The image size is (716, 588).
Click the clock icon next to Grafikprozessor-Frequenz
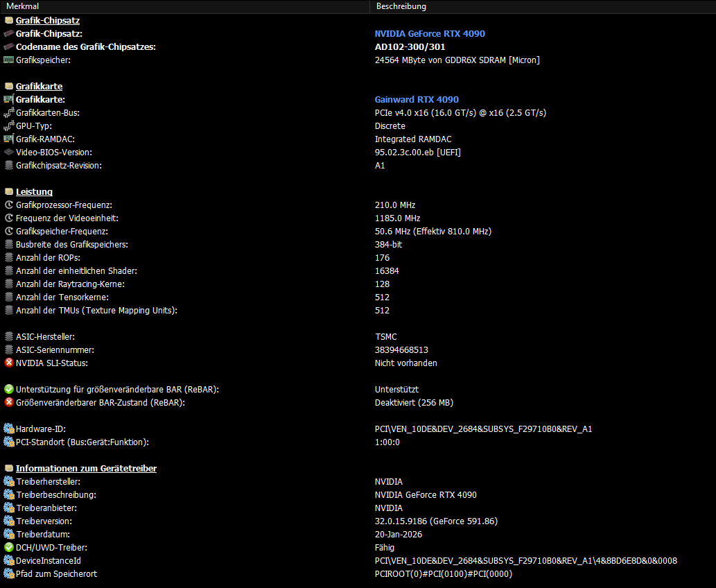pos(8,205)
